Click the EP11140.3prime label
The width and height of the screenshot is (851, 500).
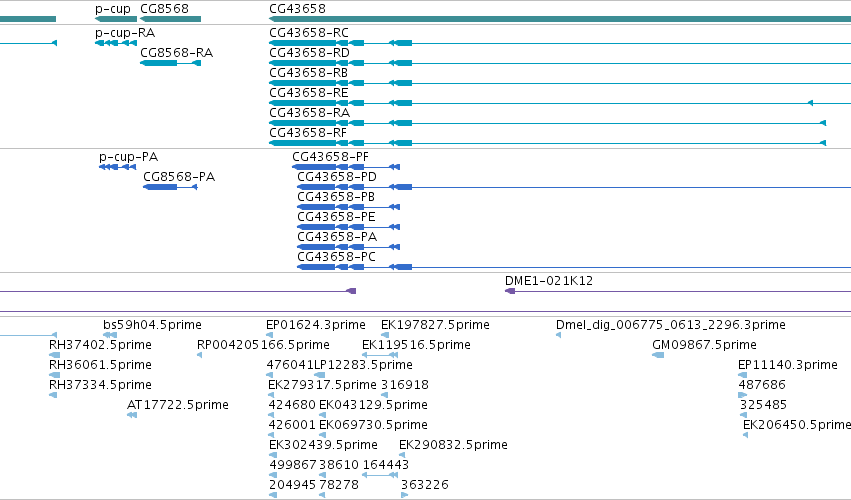click(x=788, y=365)
